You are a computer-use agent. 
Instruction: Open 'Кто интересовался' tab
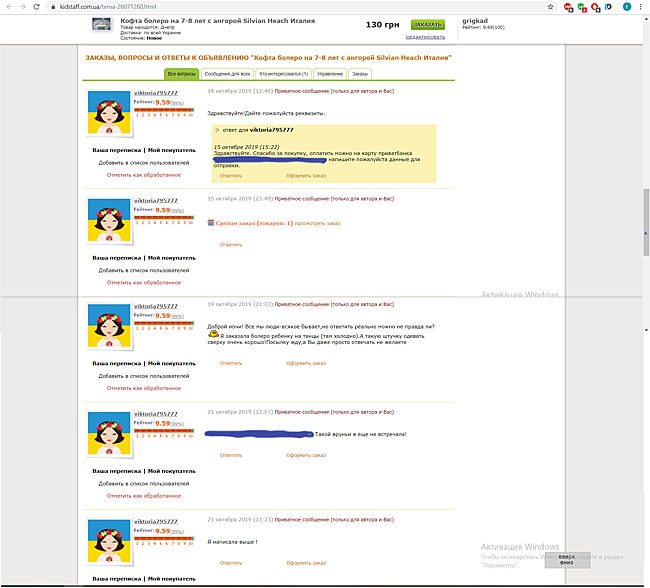coord(283,74)
